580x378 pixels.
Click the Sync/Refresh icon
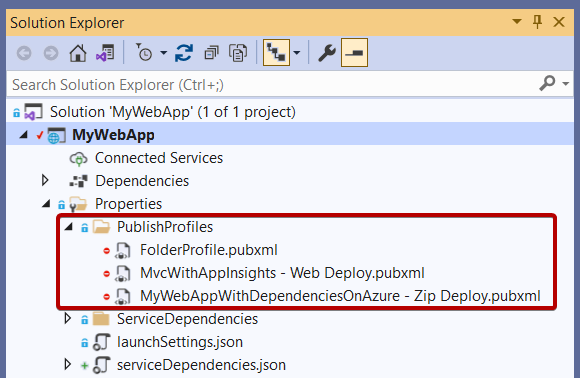184,53
